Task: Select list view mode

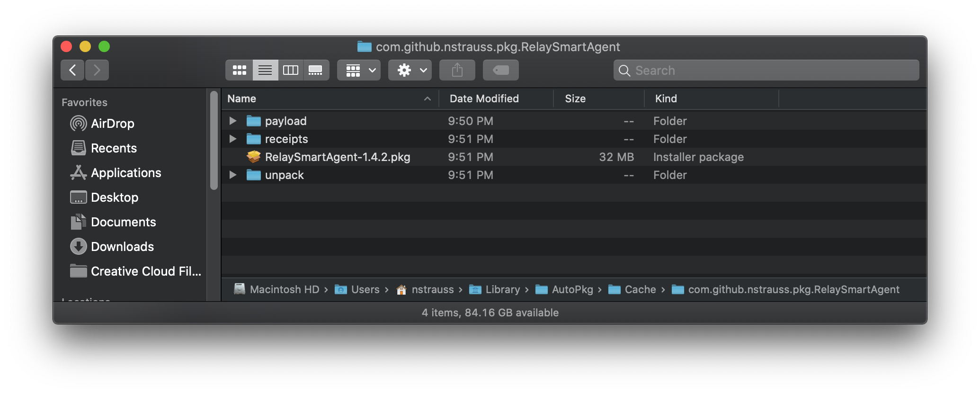Action: (x=265, y=71)
